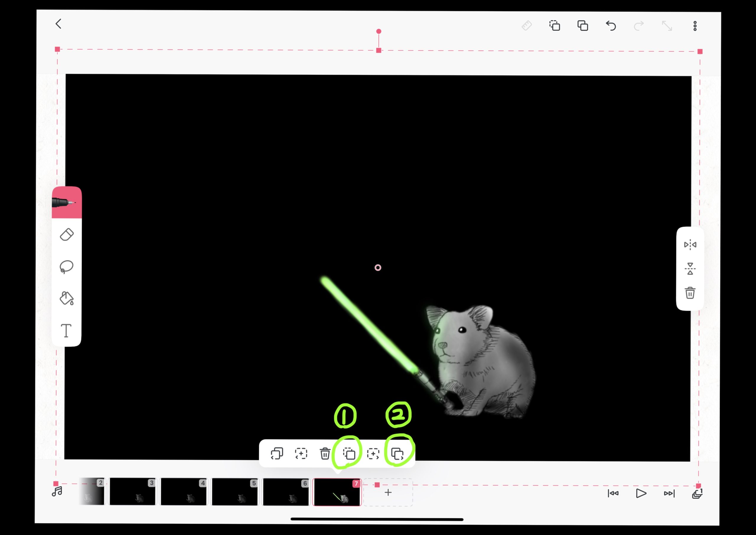The image size is (756, 535).
Task: Click the dashed-plus icon left of the popup trash
Action: (x=301, y=454)
